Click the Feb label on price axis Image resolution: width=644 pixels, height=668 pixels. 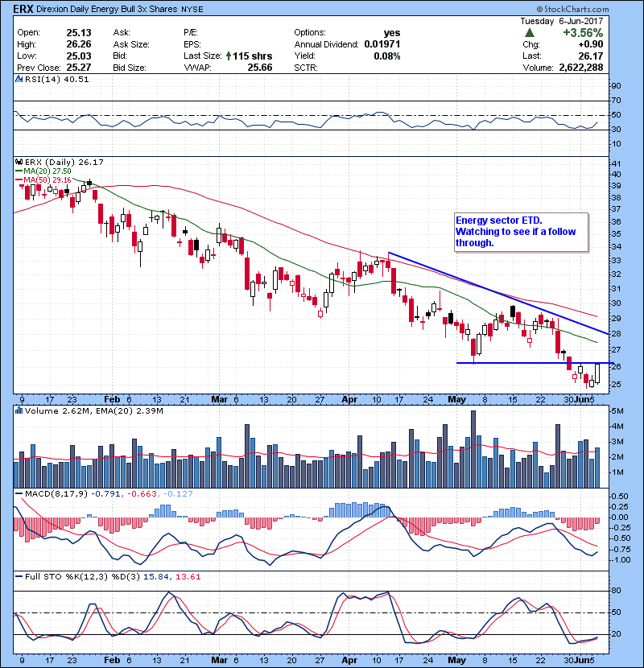(x=112, y=399)
